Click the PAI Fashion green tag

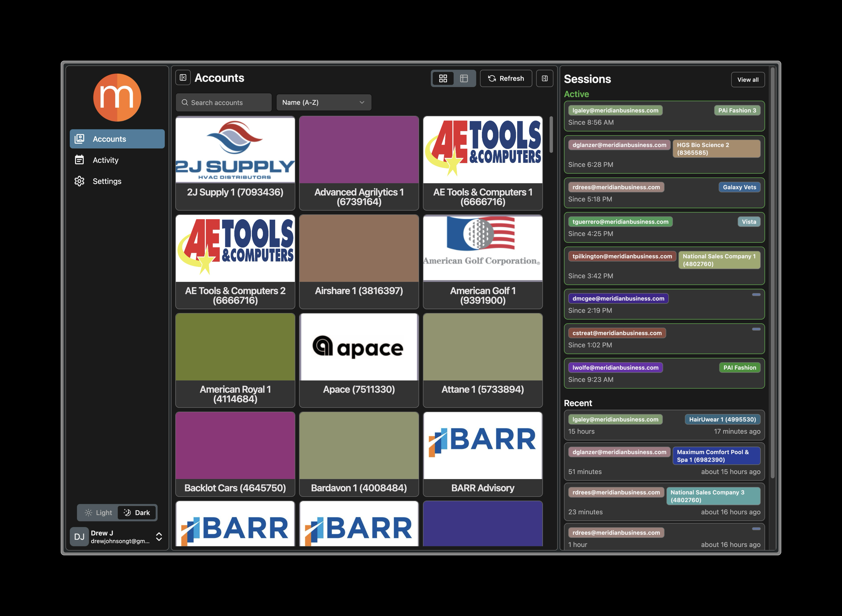[740, 368]
